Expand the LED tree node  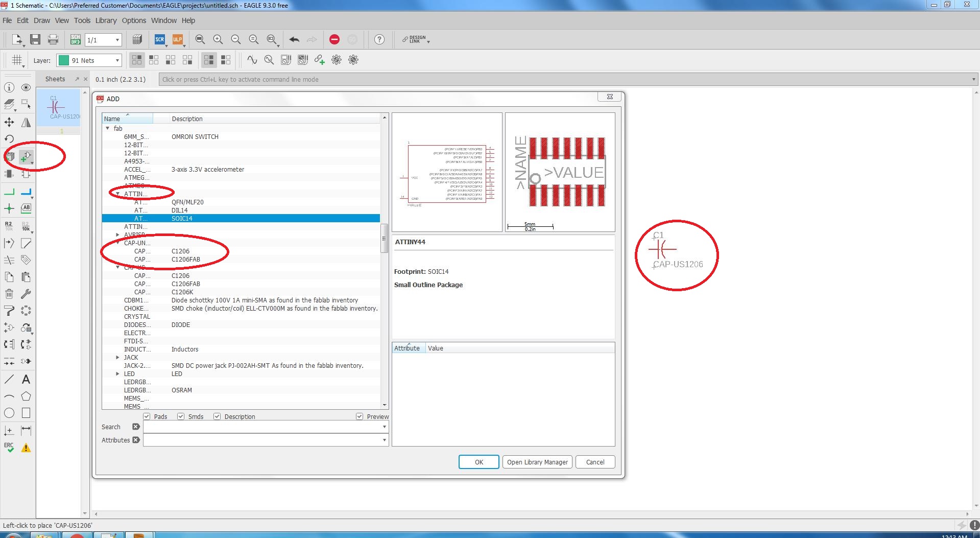coord(118,373)
